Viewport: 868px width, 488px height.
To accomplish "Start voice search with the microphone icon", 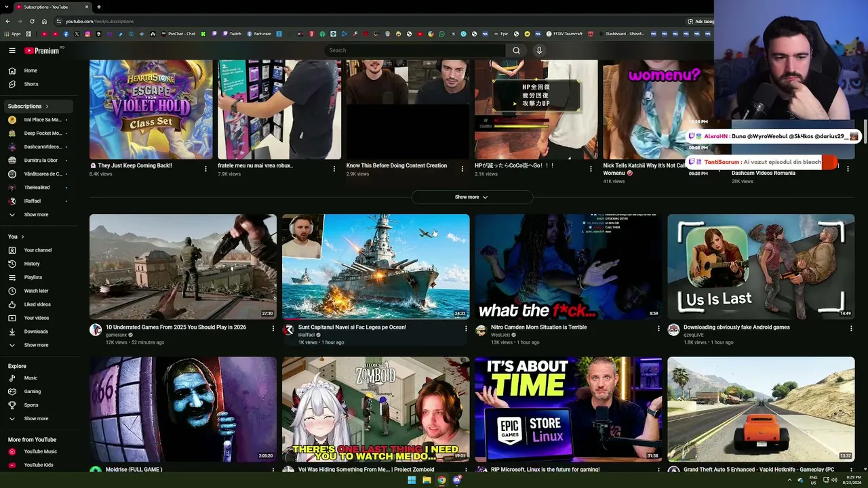I will point(539,50).
